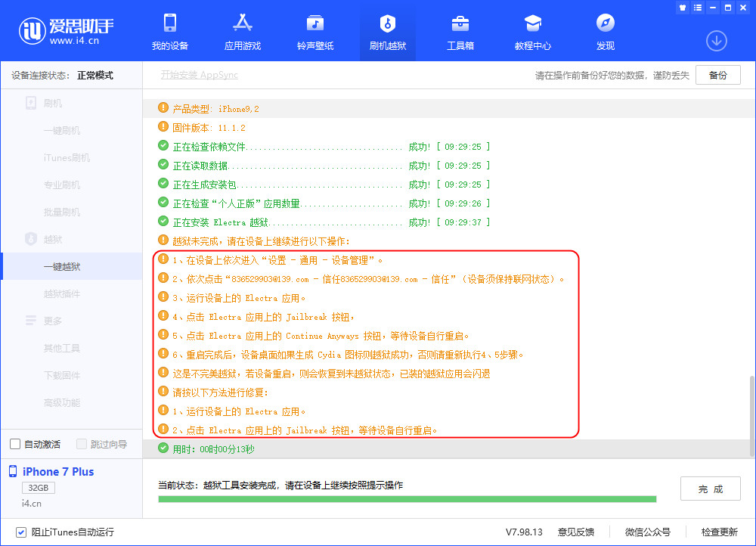Click warning icon beside 产品类型 iPhone9,2
Screen dimensions: 756x546
click(163, 107)
